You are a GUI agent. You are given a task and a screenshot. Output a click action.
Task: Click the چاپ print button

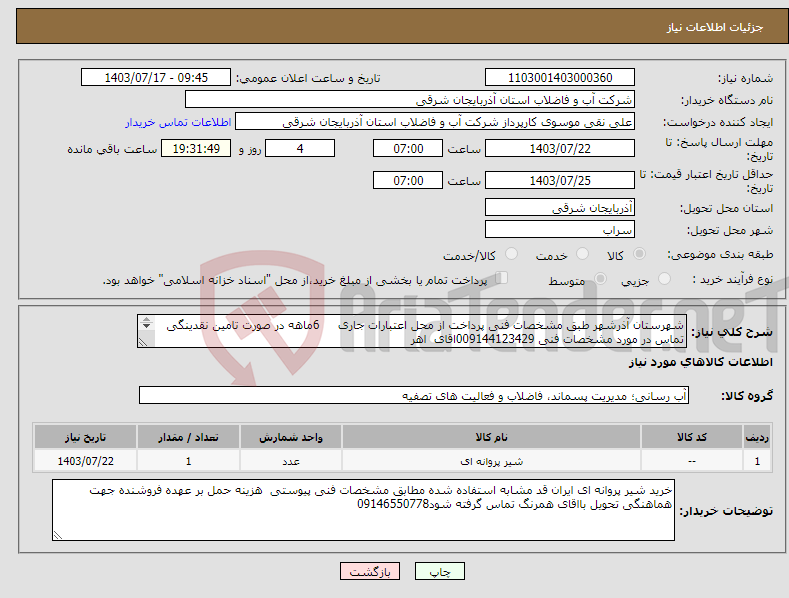tap(440, 571)
